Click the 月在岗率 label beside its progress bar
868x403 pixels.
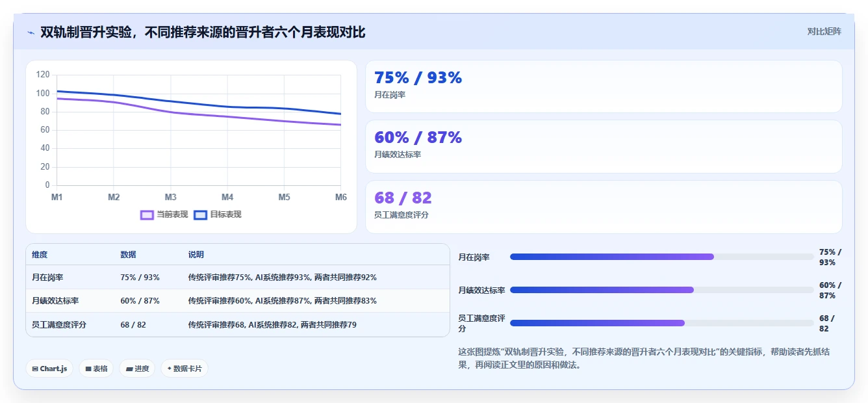474,257
